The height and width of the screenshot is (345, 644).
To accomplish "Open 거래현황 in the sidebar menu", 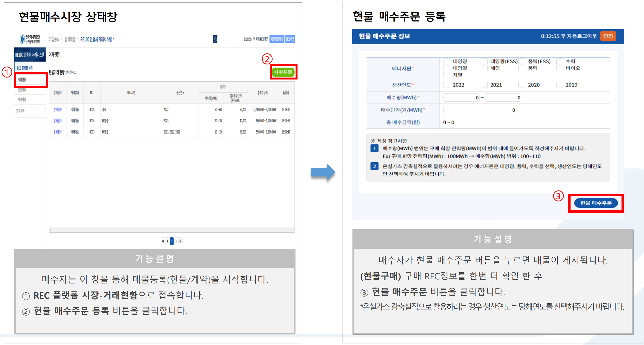I will (22, 80).
